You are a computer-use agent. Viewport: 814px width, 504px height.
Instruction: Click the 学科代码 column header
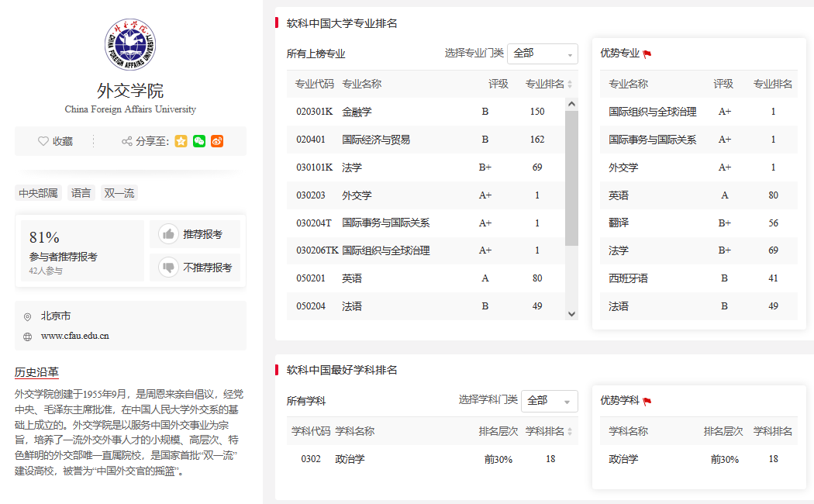pyautogui.click(x=311, y=431)
